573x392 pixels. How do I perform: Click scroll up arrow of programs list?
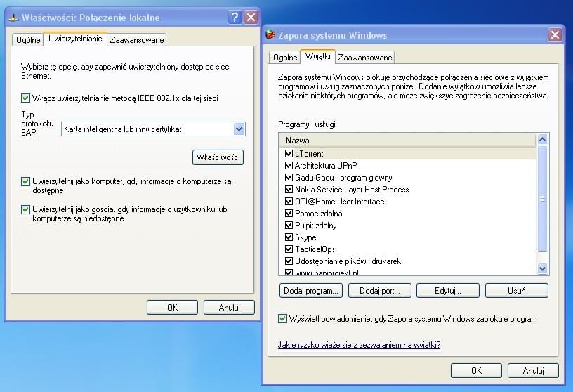tap(542, 139)
